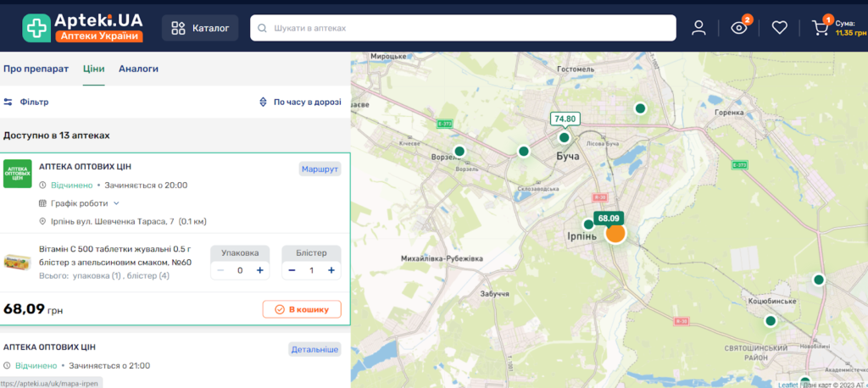Viewport: 868px width, 388px height.
Task: Open the Apteki.UA home logo
Action: [x=83, y=28]
